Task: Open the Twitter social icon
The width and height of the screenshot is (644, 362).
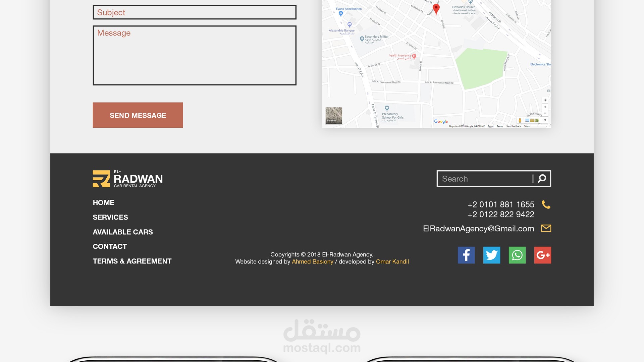Action: (x=491, y=255)
